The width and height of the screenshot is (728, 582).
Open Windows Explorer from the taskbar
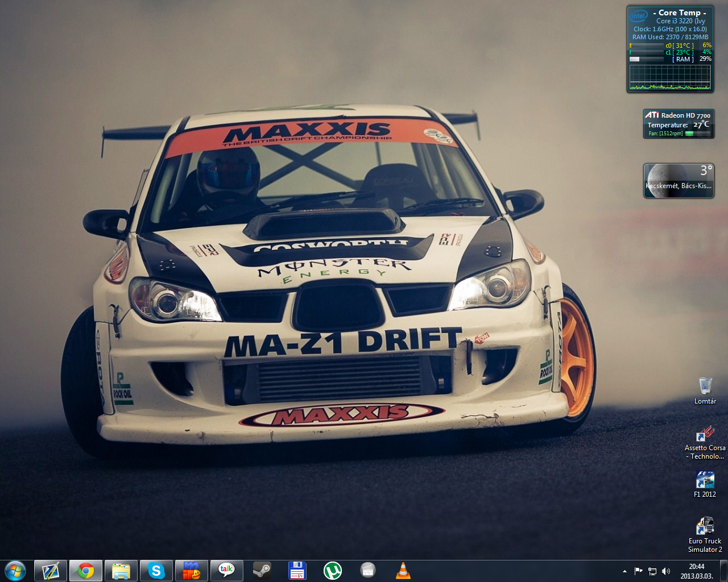click(x=121, y=571)
